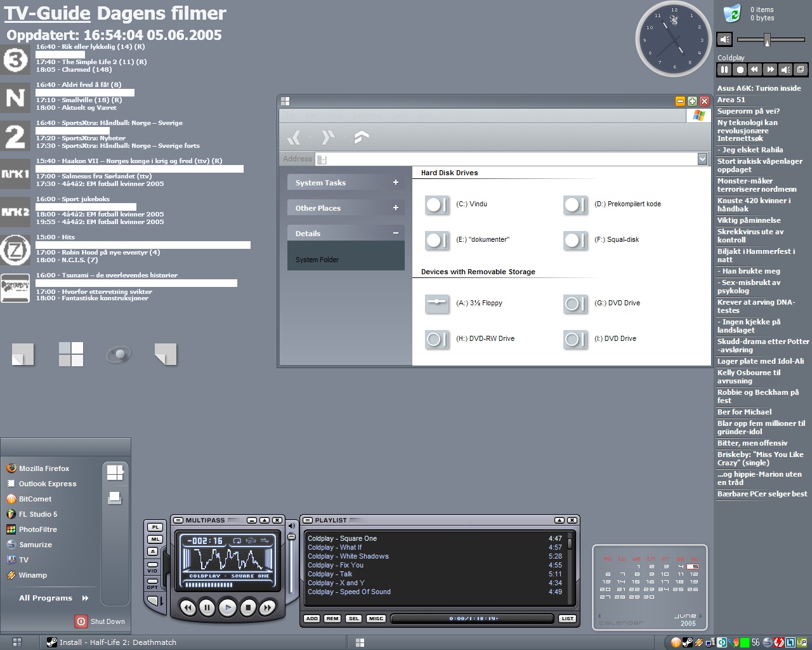Launch TV from start menu

coord(18,560)
